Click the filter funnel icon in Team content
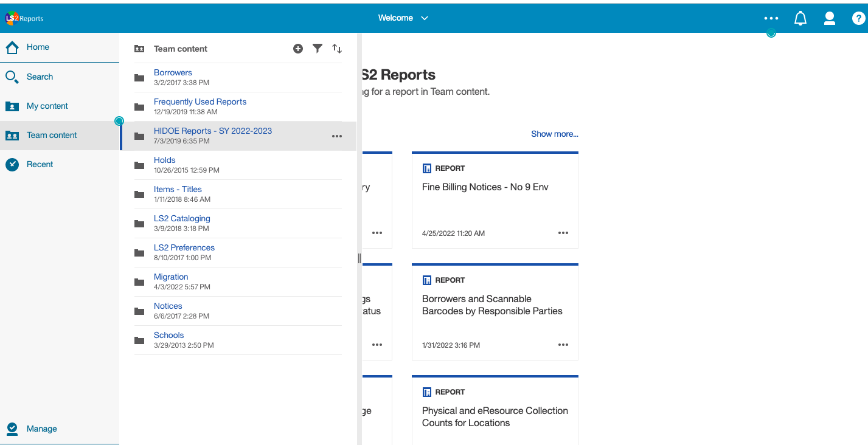The width and height of the screenshot is (868, 445). (318, 48)
